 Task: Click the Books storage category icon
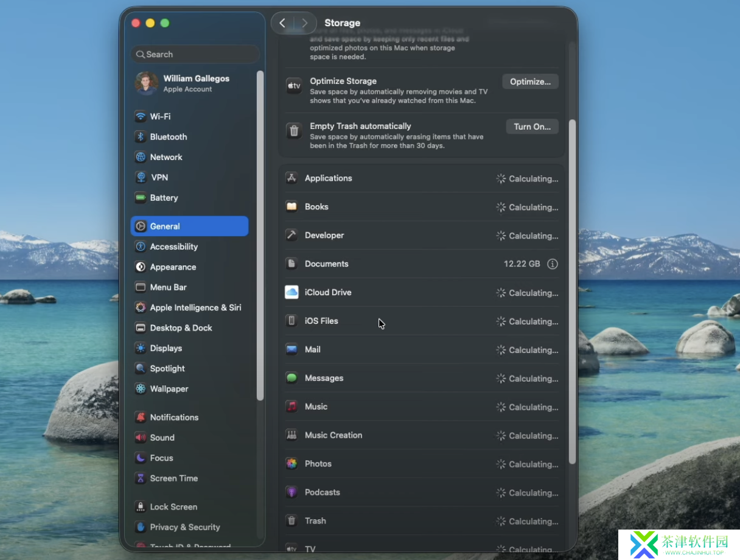291,206
